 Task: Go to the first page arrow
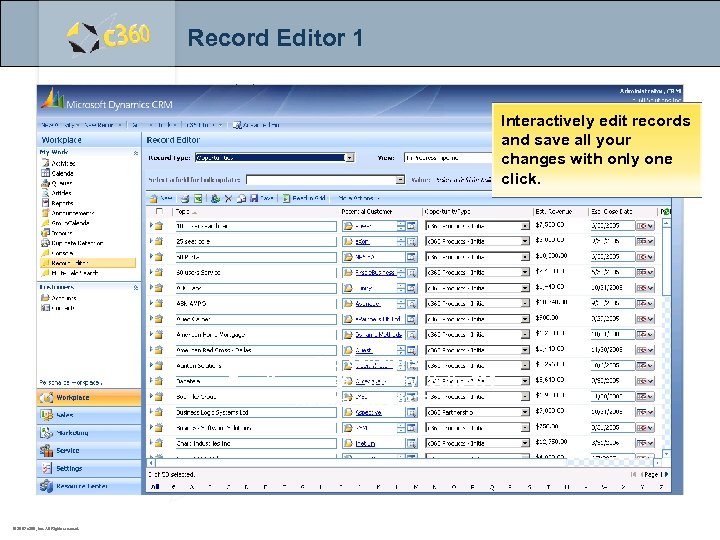coord(634,474)
